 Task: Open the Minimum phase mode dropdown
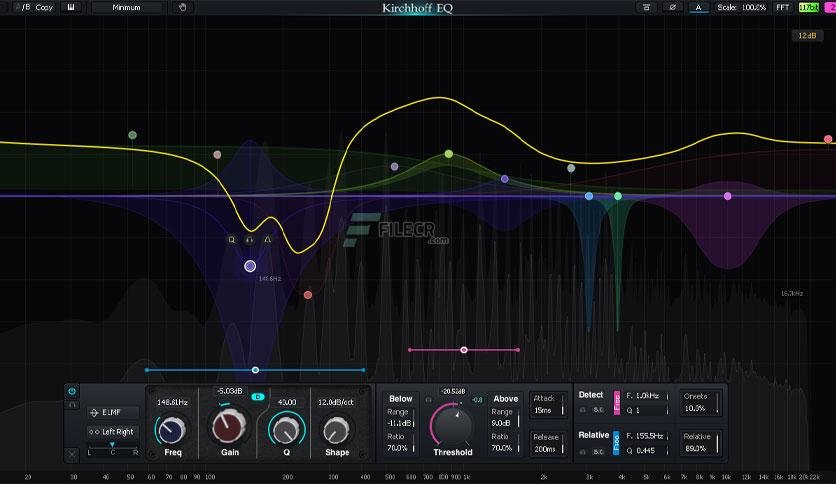click(x=127, y=7)
